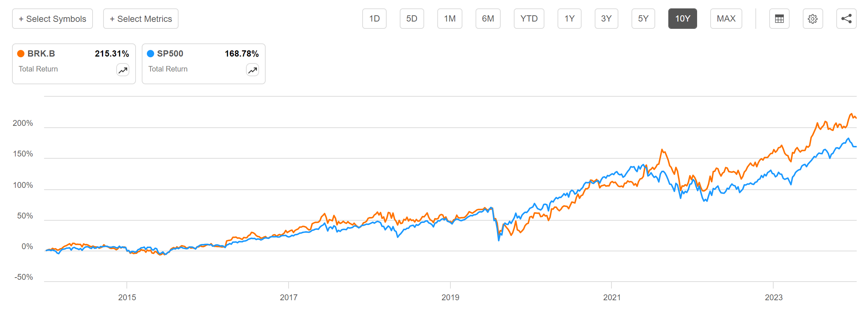Click the BRK.B trend arrow icon

pos(123,70)
